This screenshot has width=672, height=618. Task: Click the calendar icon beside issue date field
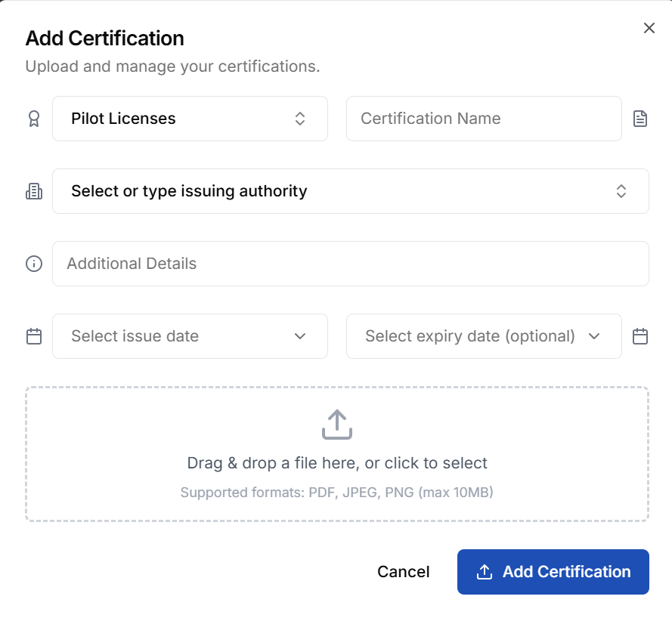click(33, 336)
